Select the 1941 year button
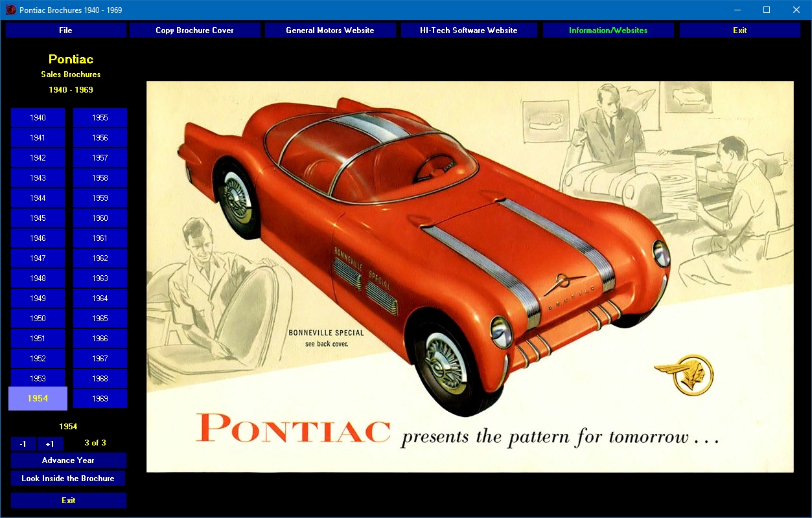Viewport: 812px width, 518px height. point(38,138)
